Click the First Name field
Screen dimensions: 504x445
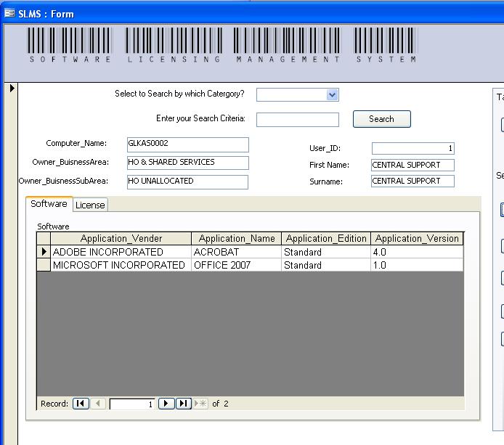point(412,165)
